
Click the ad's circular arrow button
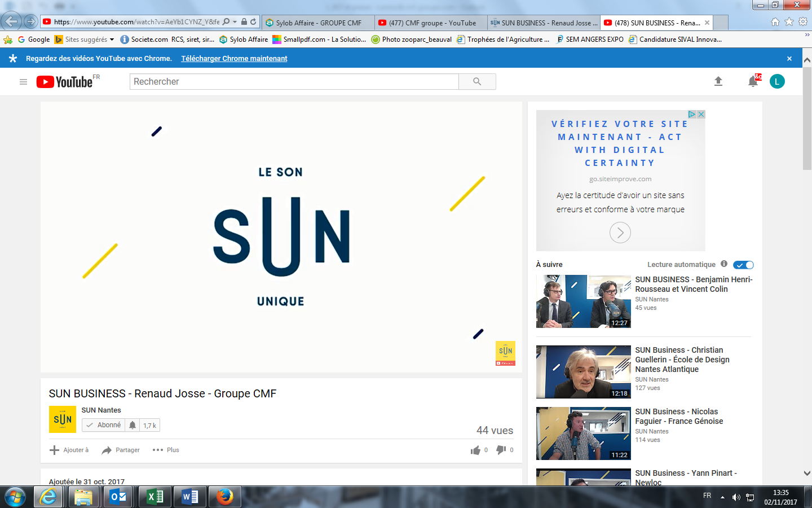point(620,233)
